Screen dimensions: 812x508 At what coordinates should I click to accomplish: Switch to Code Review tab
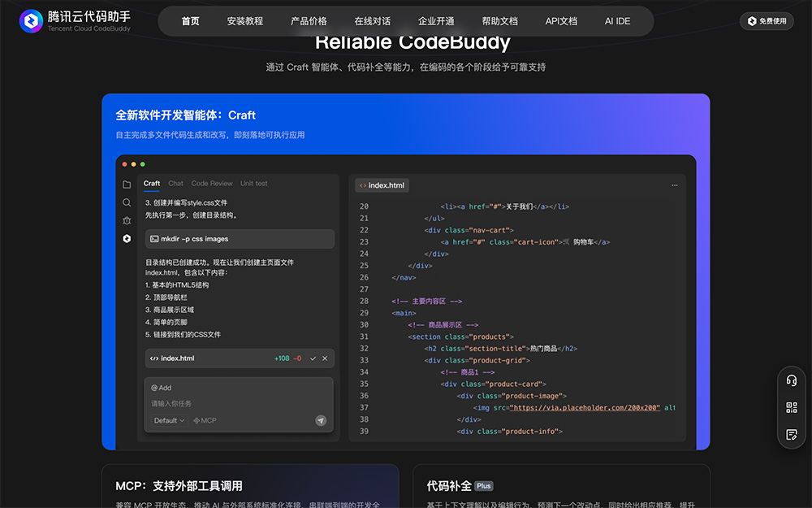coord(212,184)
